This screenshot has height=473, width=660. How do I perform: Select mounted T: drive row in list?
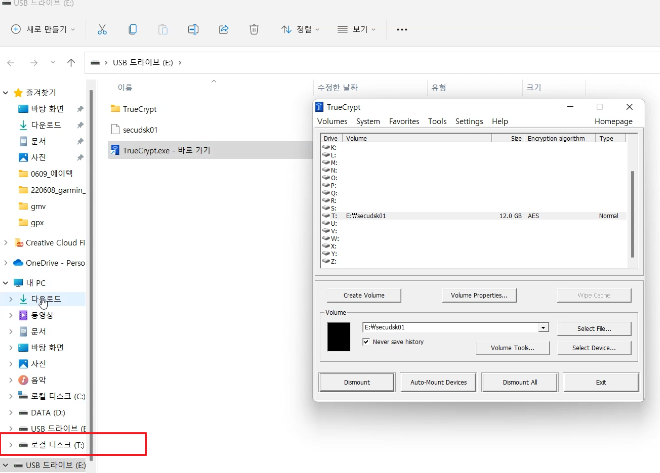[x=474, y=215]
